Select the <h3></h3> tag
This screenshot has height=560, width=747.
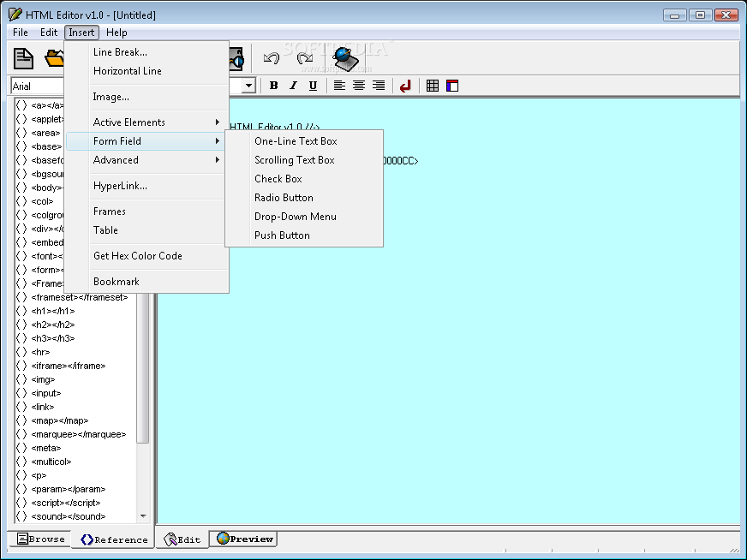tap(52, 338)
